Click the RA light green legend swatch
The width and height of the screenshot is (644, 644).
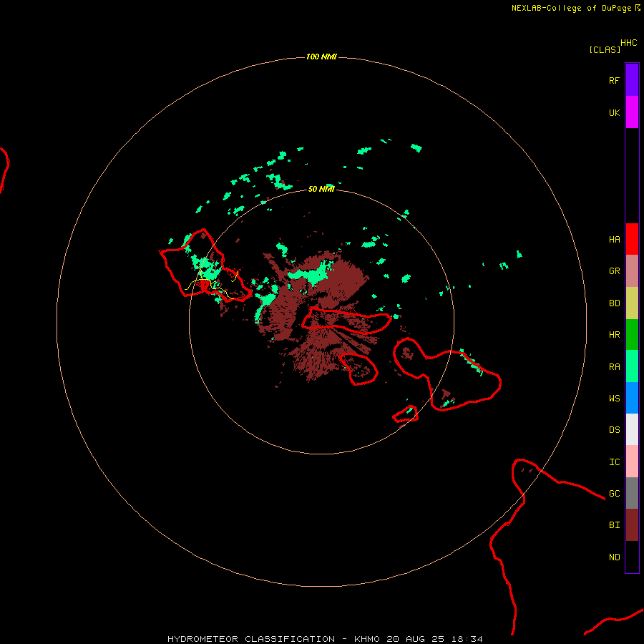(x=632, y=366)
